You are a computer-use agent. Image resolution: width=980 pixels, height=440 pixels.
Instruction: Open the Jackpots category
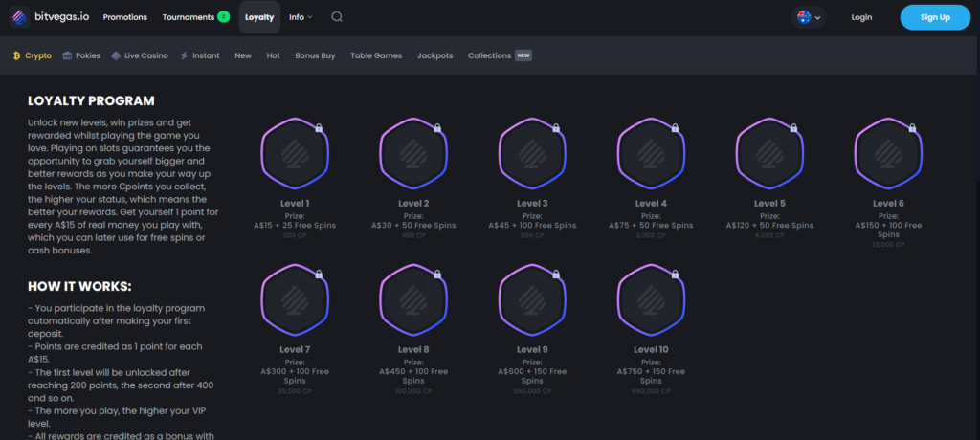pos(435,55)
